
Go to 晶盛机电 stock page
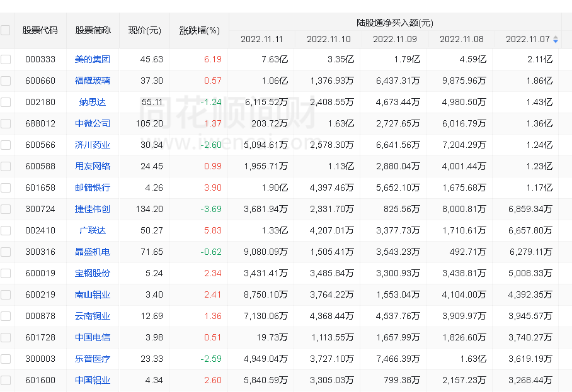click(x=93, y=252)
